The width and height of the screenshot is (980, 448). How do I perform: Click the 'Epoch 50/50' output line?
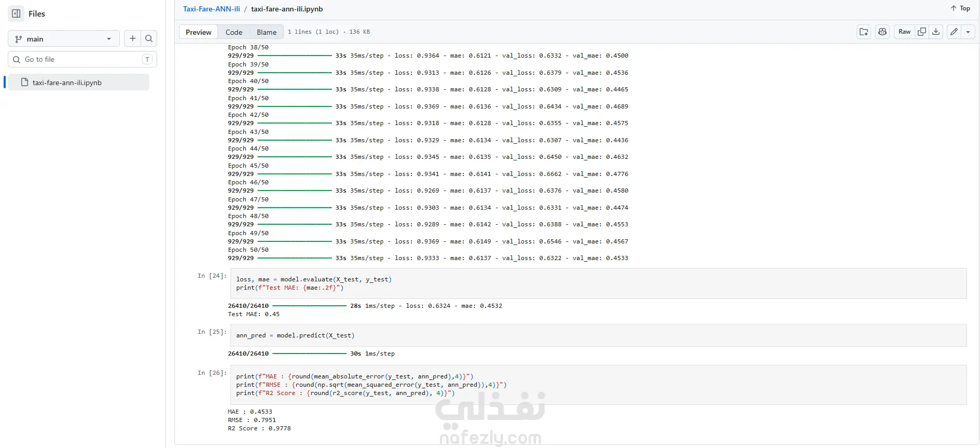(249, 250)
